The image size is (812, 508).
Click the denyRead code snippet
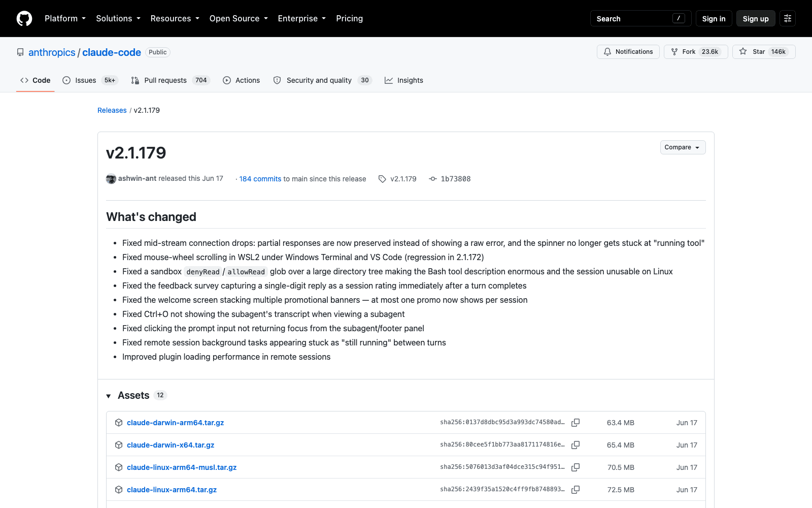tap(203, 272)
